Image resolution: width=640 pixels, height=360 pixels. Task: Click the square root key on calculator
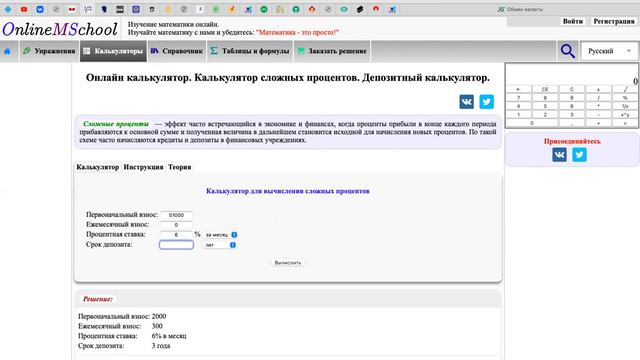[x=625, y=89]
